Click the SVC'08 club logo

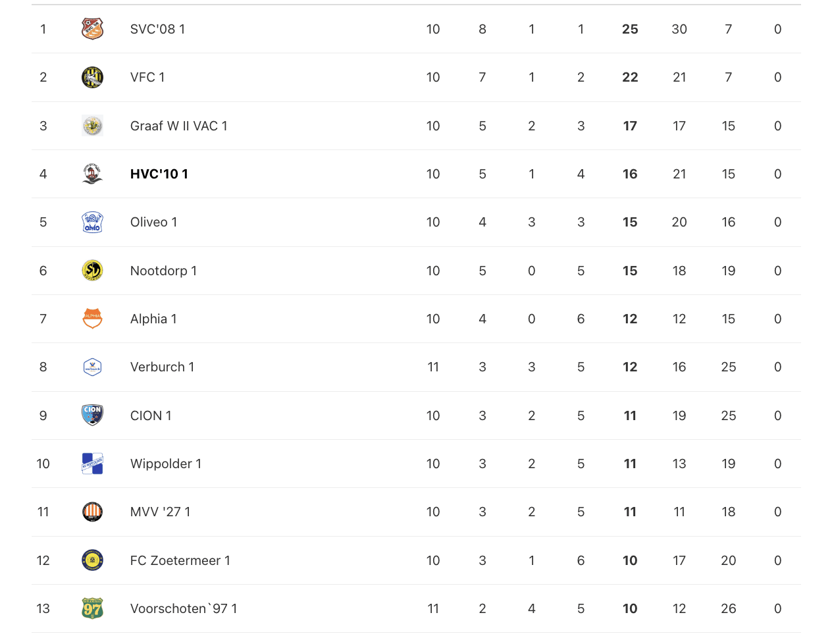pos(92,29)
